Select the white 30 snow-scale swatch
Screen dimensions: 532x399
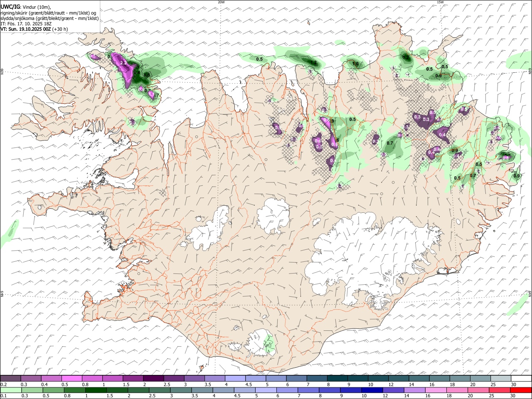click(x=521, y=379)
